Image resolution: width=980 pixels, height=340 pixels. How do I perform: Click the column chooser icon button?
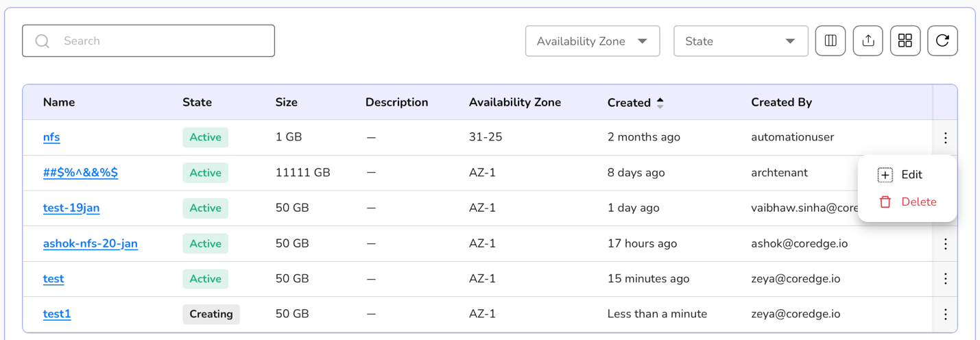point(830,41)
